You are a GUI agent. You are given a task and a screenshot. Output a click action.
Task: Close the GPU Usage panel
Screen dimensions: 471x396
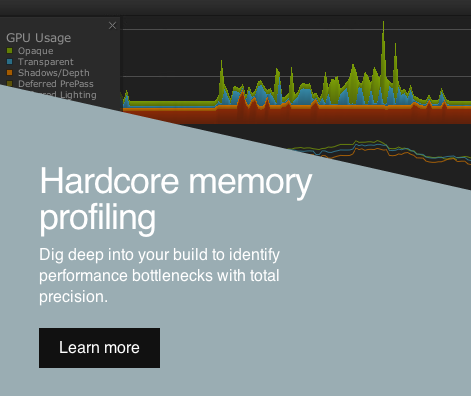coord(112,26)
